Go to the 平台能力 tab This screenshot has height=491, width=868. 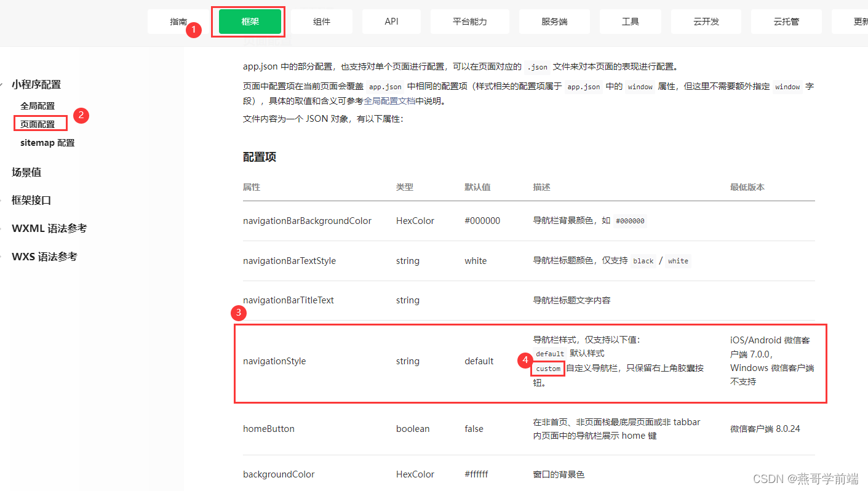pos(470,22)
